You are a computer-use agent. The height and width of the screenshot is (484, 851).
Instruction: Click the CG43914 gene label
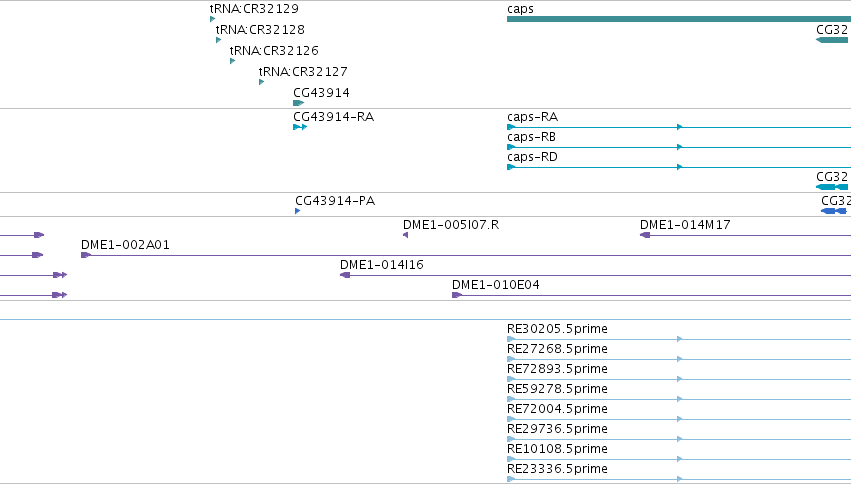point(321,93)
